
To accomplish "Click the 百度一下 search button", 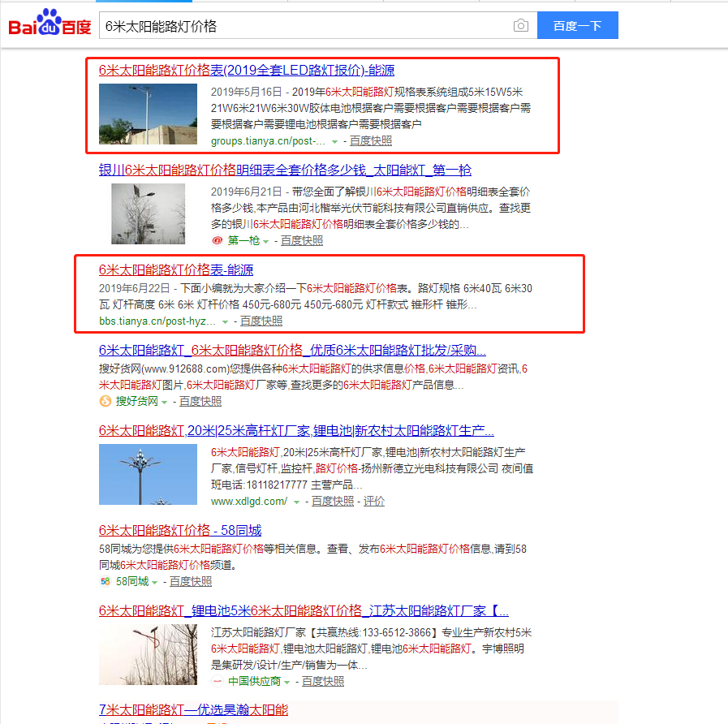I will coord(577,25).
